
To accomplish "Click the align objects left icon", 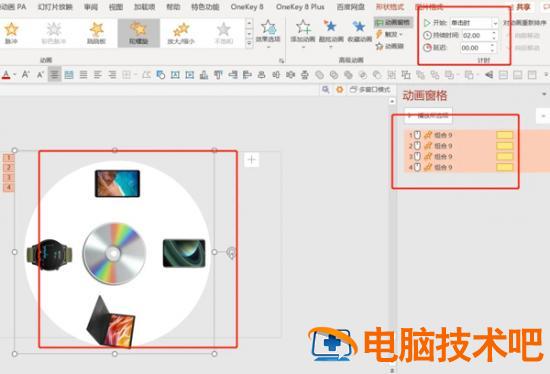I will click(248, 74).
